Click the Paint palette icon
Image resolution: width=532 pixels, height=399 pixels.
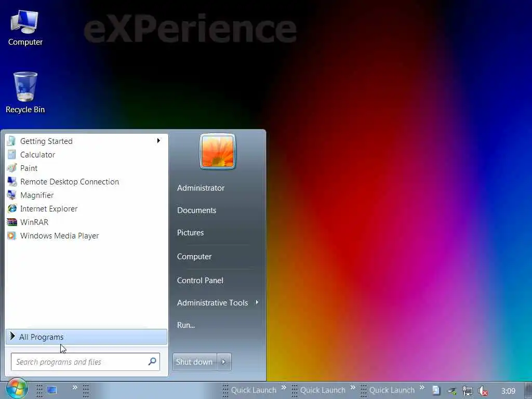(11, 168)
